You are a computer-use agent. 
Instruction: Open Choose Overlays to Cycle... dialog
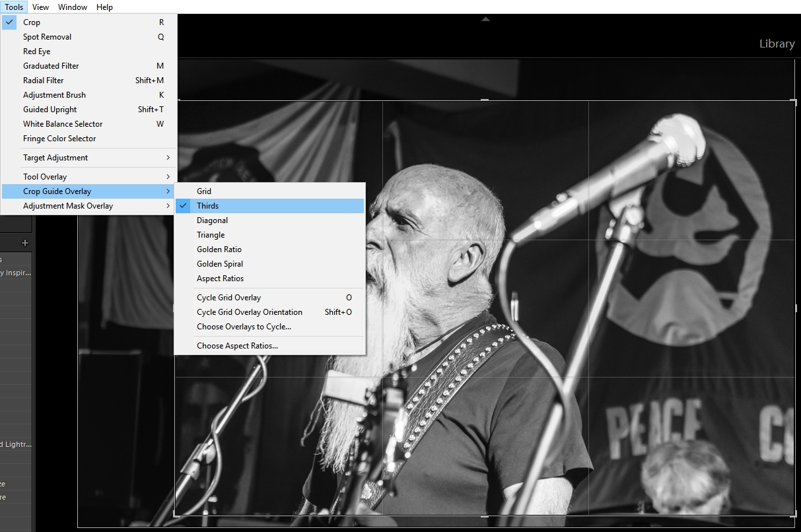(244, 327)
